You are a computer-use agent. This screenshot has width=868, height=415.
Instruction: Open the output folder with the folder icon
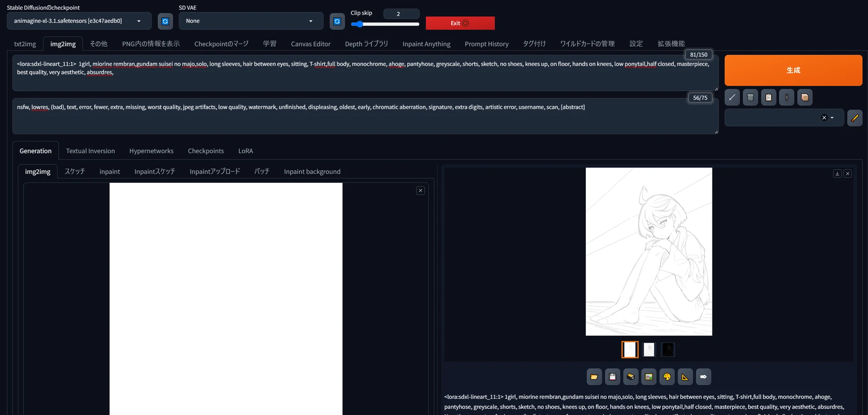594,377
